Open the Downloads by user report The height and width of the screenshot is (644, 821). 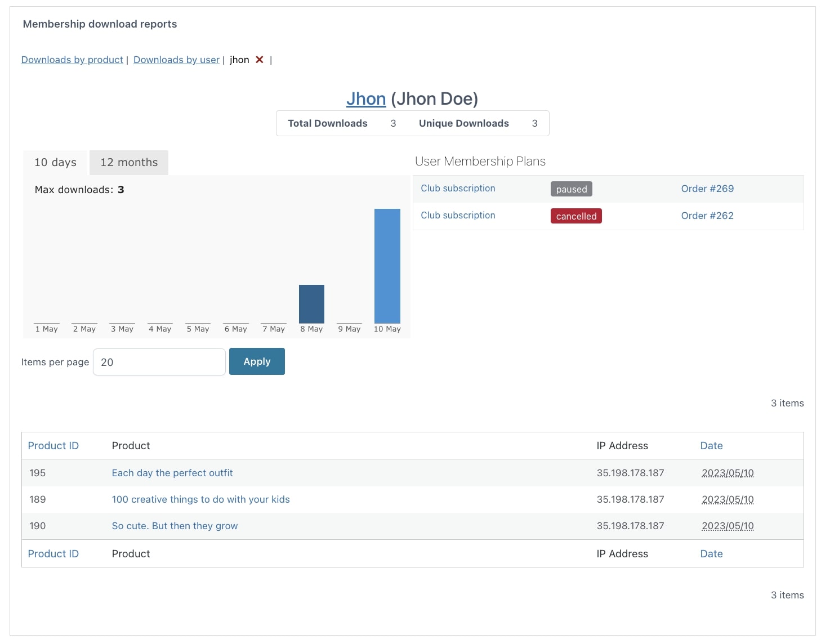coord(176,60)
